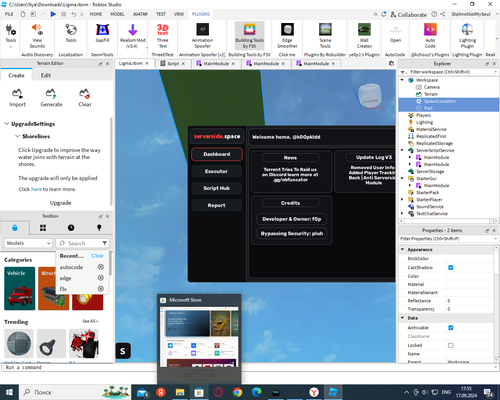Toggle the Archivable checkbox
This screenshot has width=500, height=400.
click(x=451, y=328)
